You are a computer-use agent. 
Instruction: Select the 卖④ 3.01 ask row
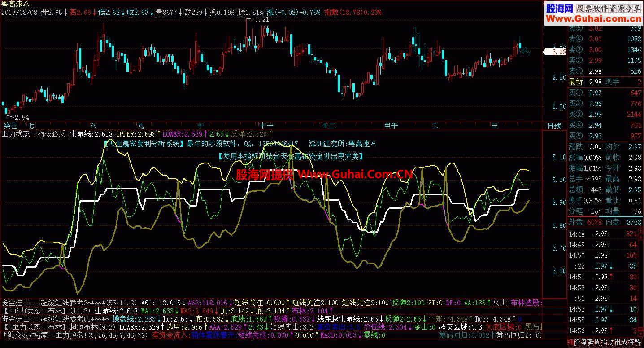(x=605, y=39)
